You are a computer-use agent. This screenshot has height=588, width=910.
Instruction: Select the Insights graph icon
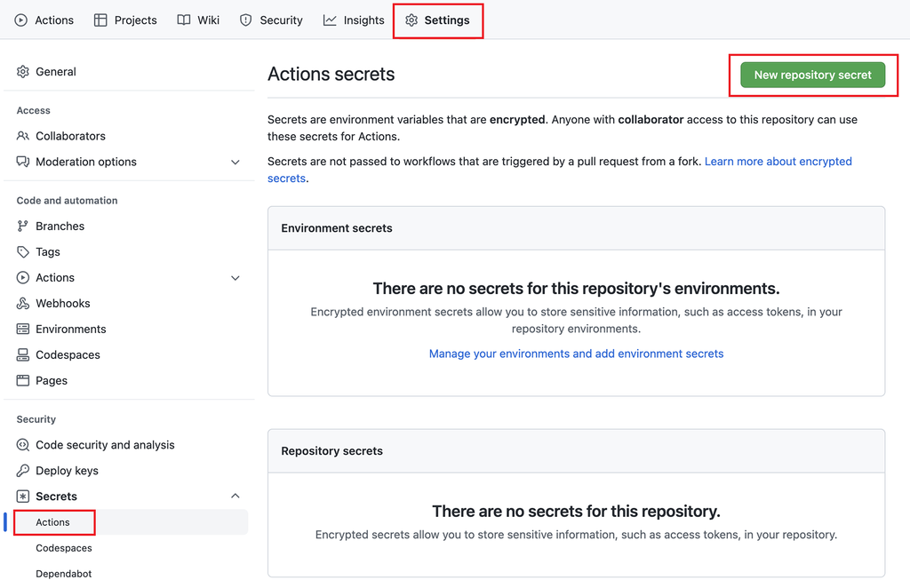point(328,20)
